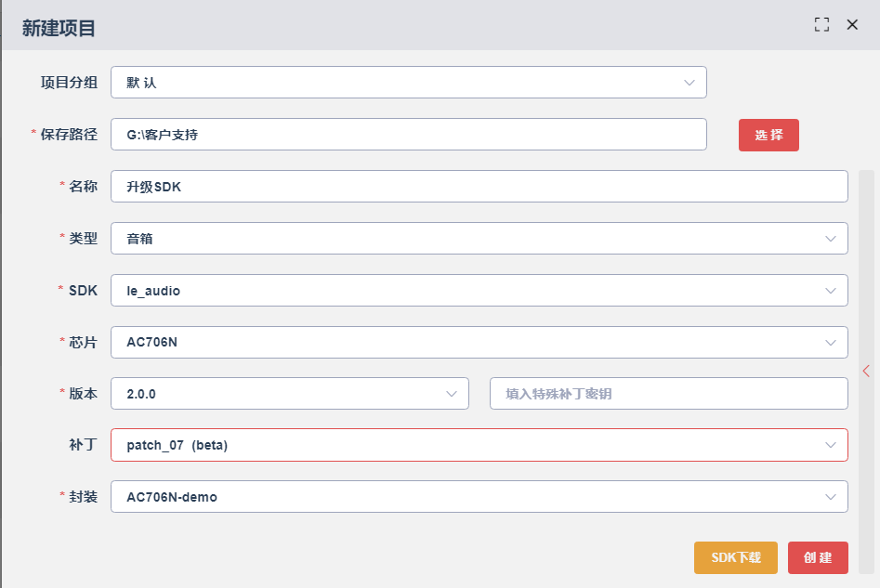880x588 pixels.
Task: Click the 芯片 dropdown arrow icon
Action: 831,342
